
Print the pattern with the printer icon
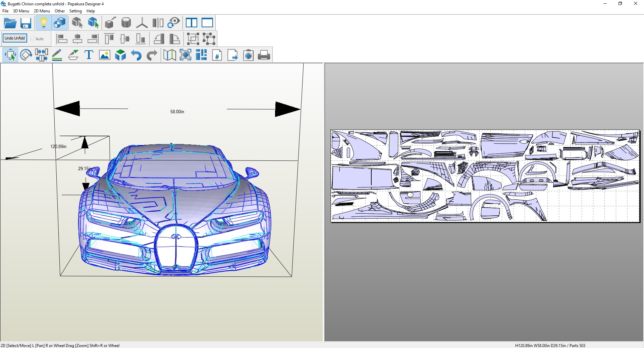[x=264, y=55]
